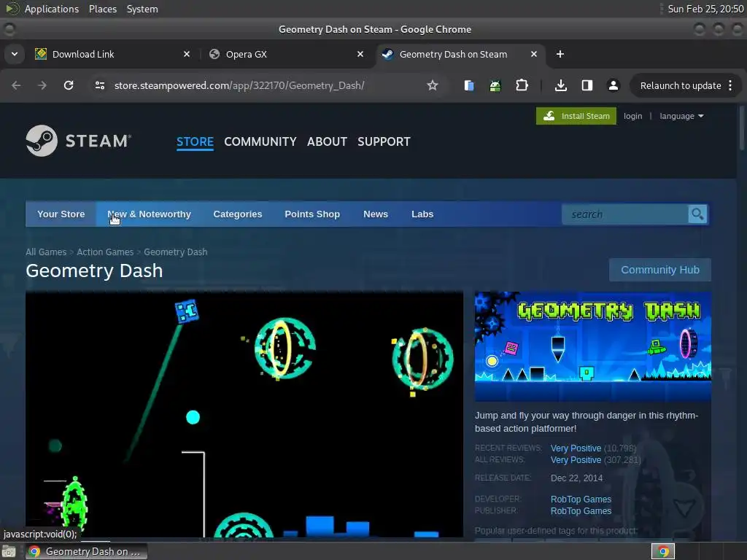Image resolution: width=747 pixels, height=560 pixels.
Task: Open the STORE menu
Action: coord(195,141)
